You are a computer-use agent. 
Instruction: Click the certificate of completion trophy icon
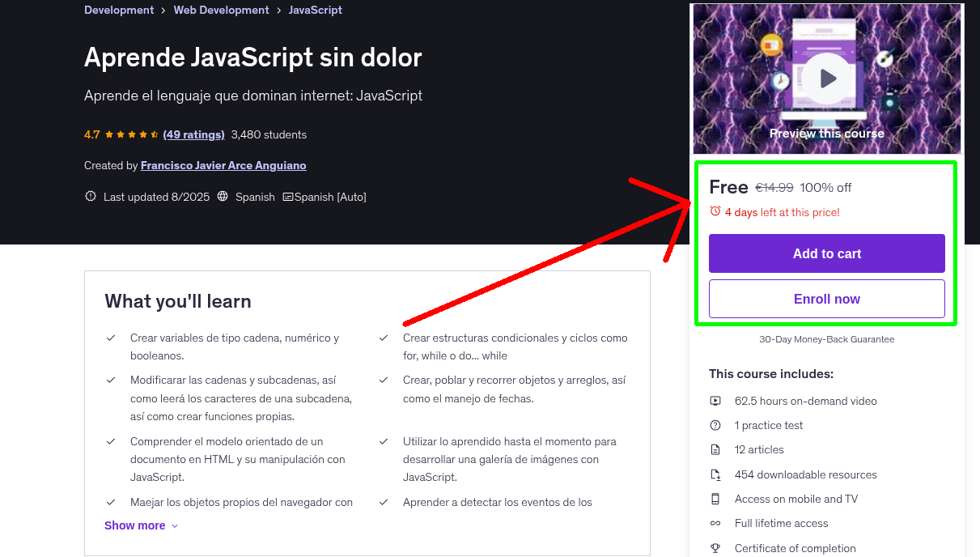[x=715, y=548]
